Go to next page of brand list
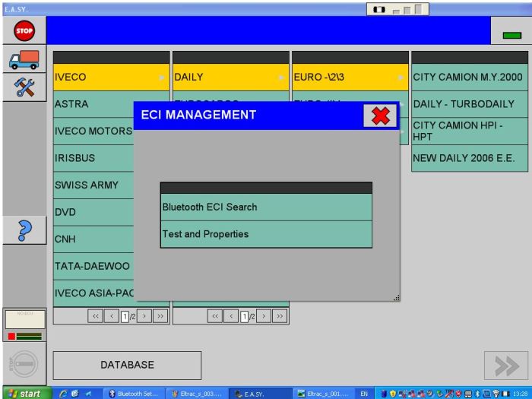Viewport: 532px width, 399px height. point(144,316)
